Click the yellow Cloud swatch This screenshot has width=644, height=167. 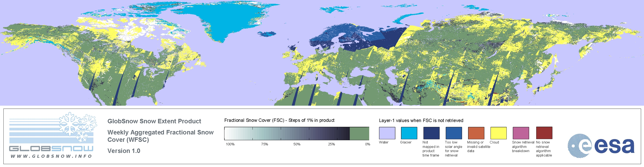tap(498, 133)
